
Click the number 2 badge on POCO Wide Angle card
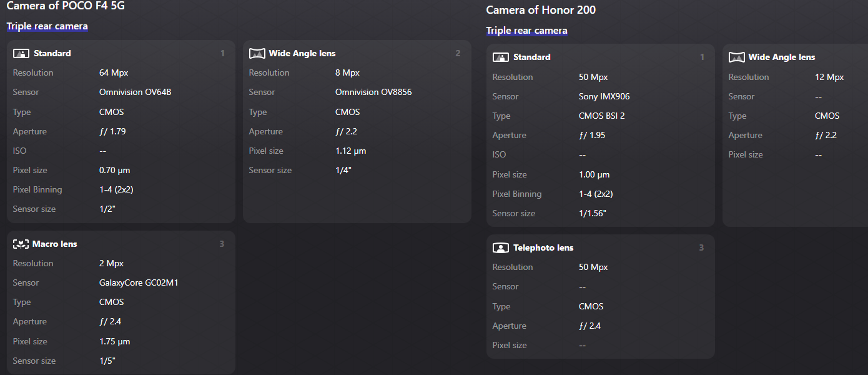[x=458, y=54]
